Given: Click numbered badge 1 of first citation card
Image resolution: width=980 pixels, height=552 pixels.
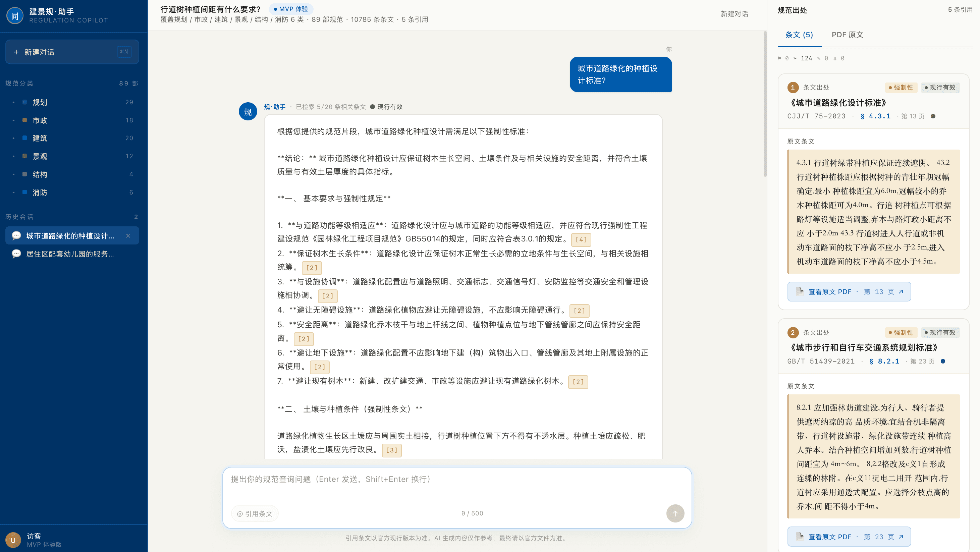Looking at the screenshot, I should [793, 88].
